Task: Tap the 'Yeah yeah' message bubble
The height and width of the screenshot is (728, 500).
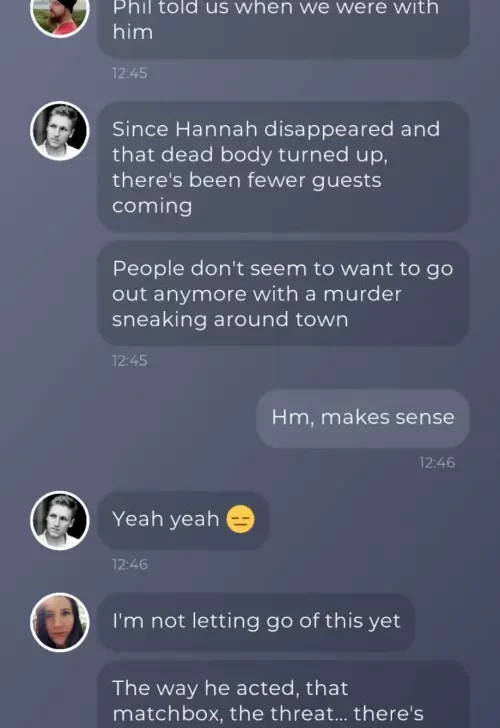Action: (183, 520)
